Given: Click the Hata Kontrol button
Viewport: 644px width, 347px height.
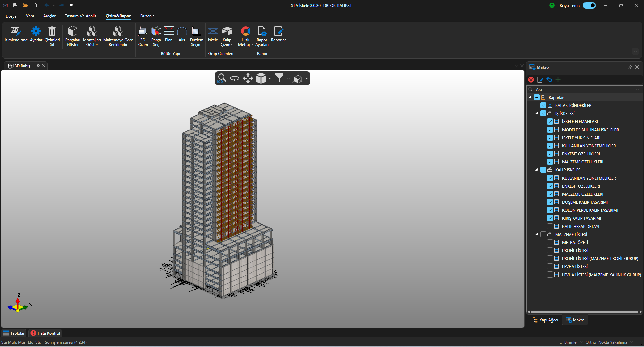Looking at the screenshot, I should (45, 333).
